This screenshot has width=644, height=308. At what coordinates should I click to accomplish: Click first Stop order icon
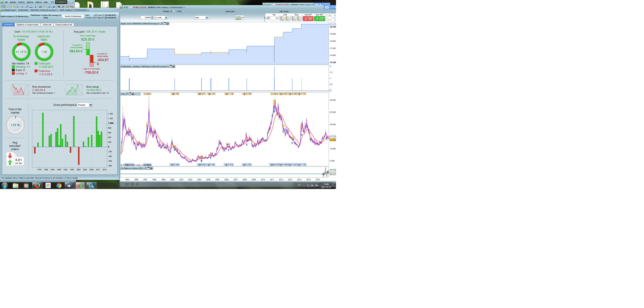coord(293,19)
